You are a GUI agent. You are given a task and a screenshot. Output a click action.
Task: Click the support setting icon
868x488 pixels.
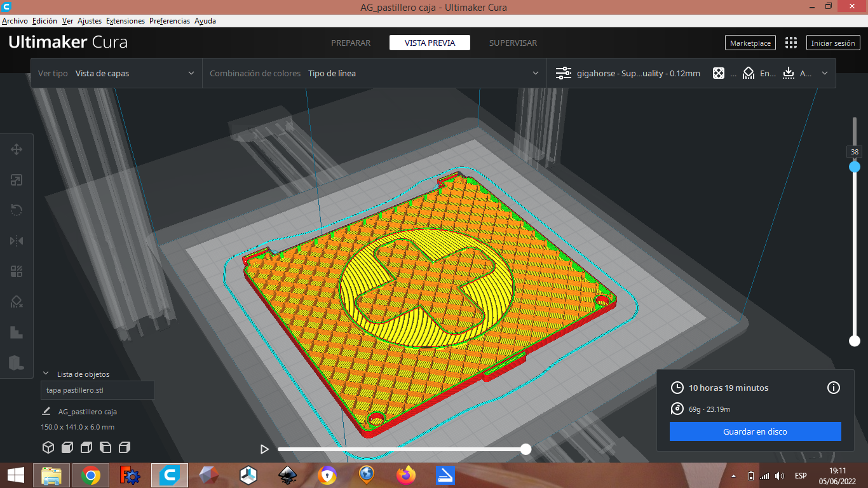(749, 73)
